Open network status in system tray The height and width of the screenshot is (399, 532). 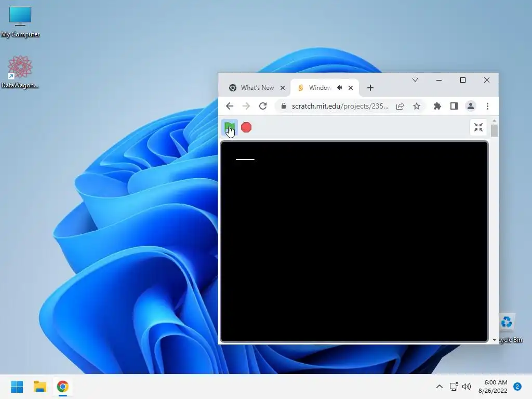pos(454,387)
